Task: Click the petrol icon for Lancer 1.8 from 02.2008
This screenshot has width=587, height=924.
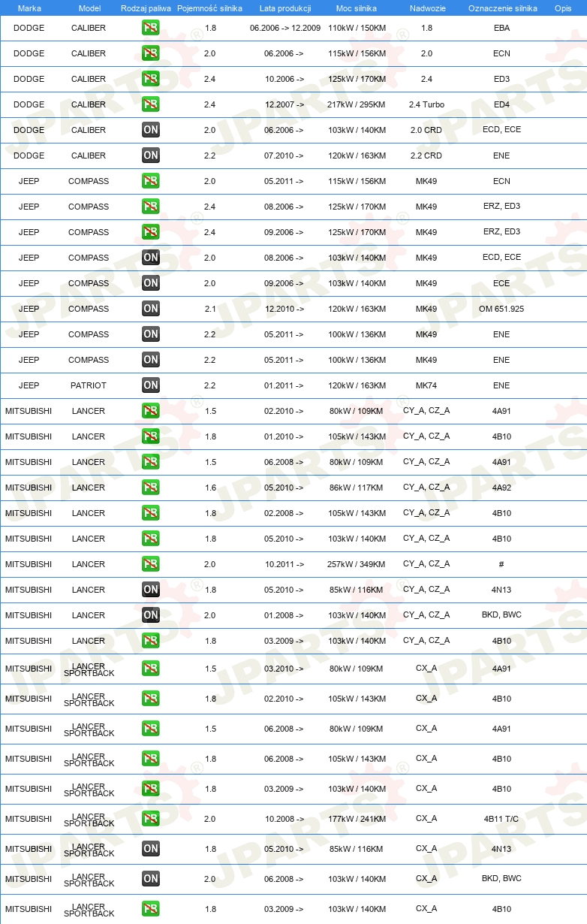Action: 151,513
